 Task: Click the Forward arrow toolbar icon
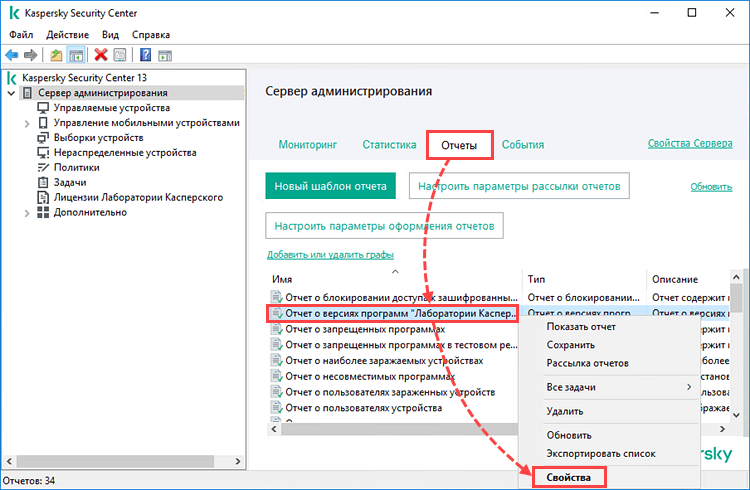(x=31, y=55)
